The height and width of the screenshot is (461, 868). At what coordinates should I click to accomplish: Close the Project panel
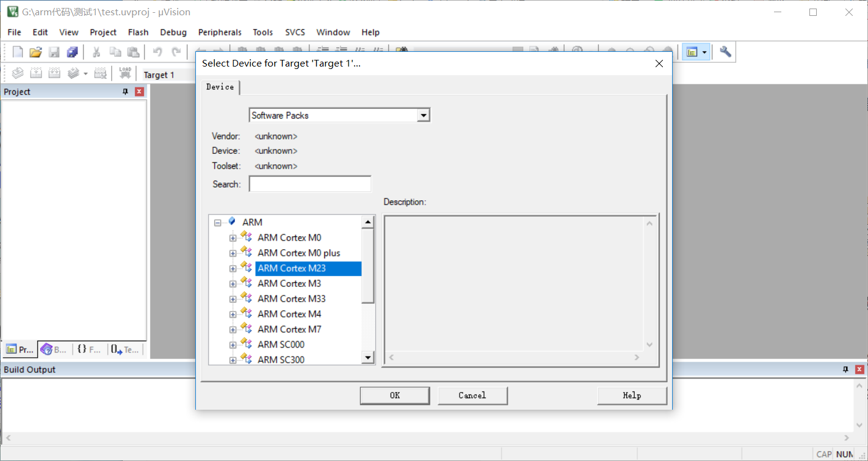coord(139,92)
